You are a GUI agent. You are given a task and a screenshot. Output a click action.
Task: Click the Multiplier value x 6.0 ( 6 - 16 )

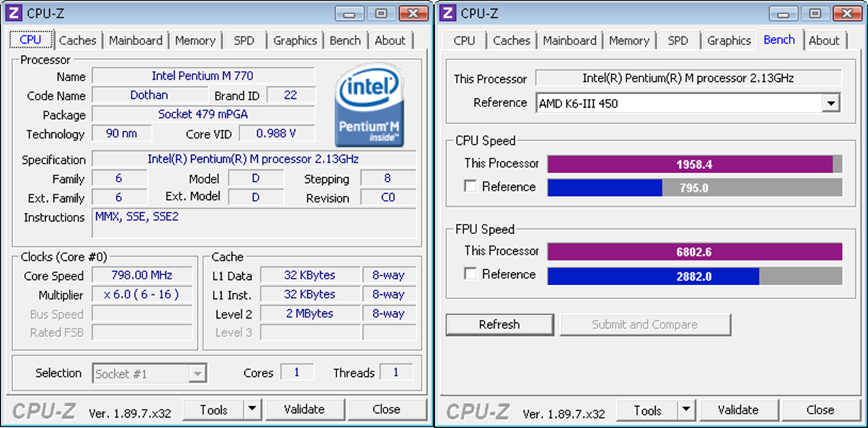pos(142,295)
